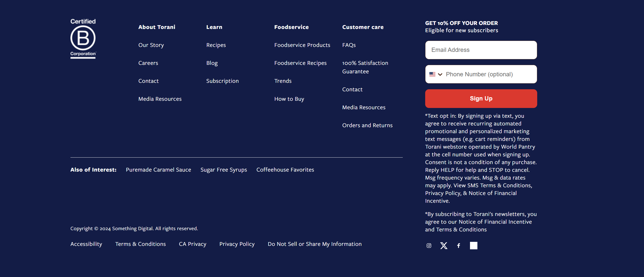644x277 pixels.
Task: Click the Also of Interest label
Action: click(x=93, y=170)
